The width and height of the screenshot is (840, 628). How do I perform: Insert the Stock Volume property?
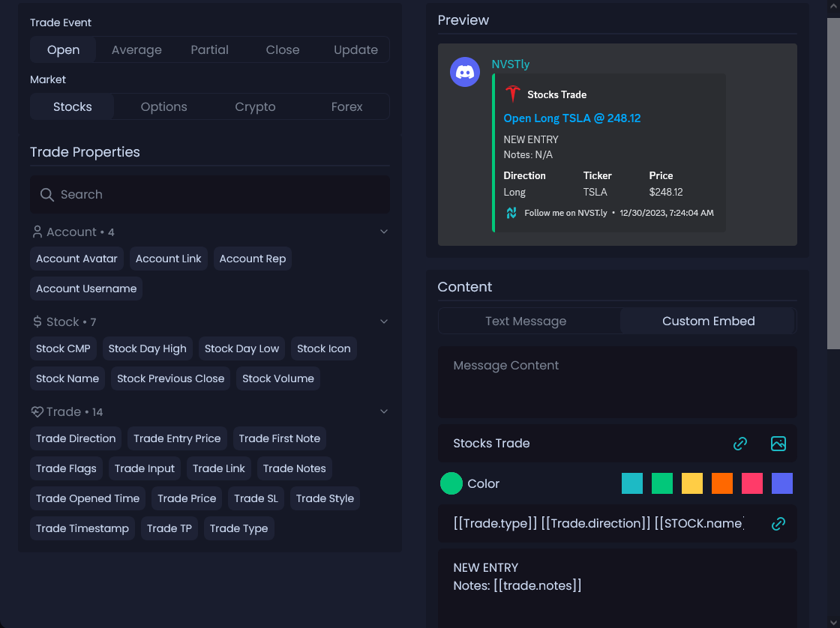pos(278,378)
